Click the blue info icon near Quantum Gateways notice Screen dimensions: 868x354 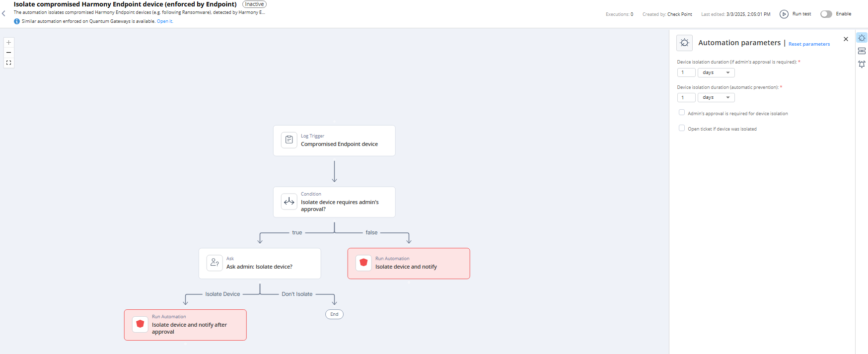(17, 21)
